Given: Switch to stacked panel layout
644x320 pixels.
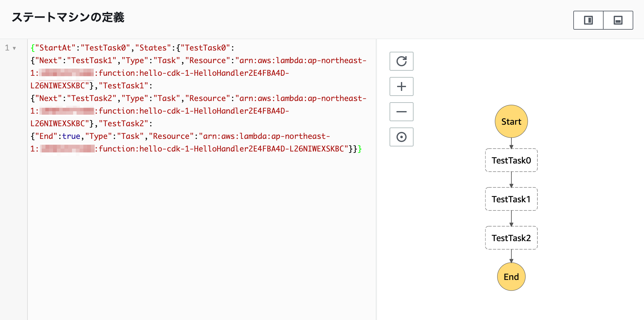Looking at the screenshot, I should tap(618, 20).
